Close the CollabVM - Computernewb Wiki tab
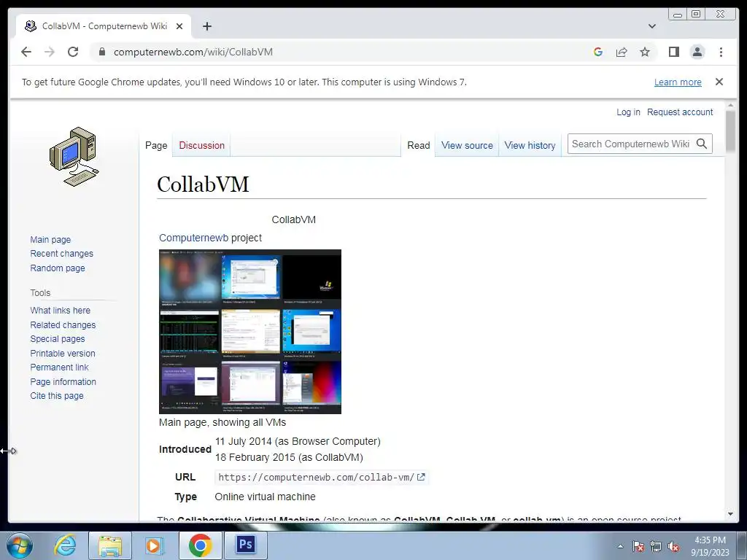Image resolution: width=747 pixels, height=560 pixels. click(x=179, y=26)
